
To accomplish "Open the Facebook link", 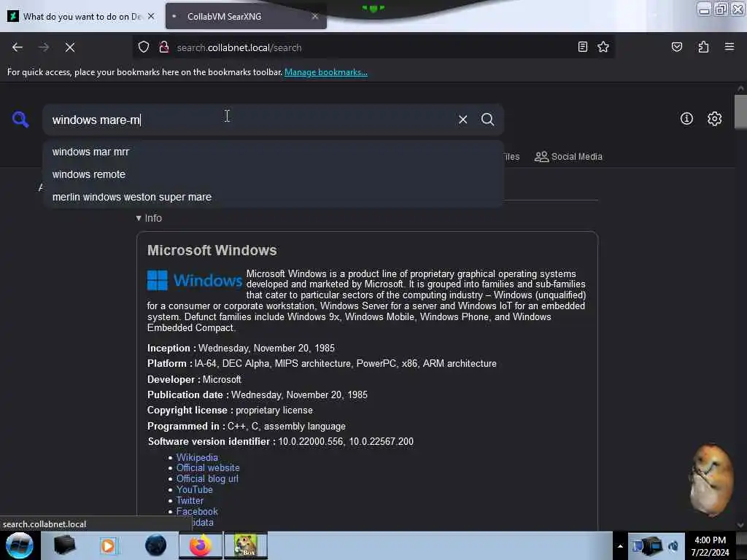I will click(197, 511).
